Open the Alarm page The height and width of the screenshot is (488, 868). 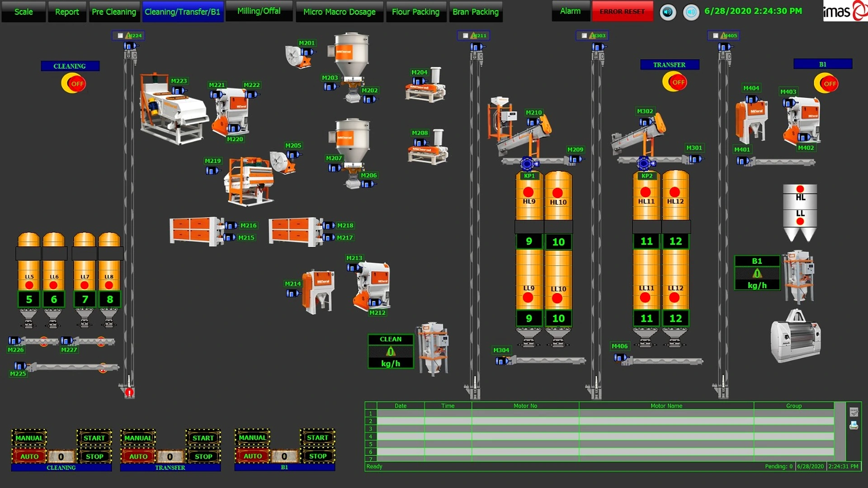coord(571,11)
